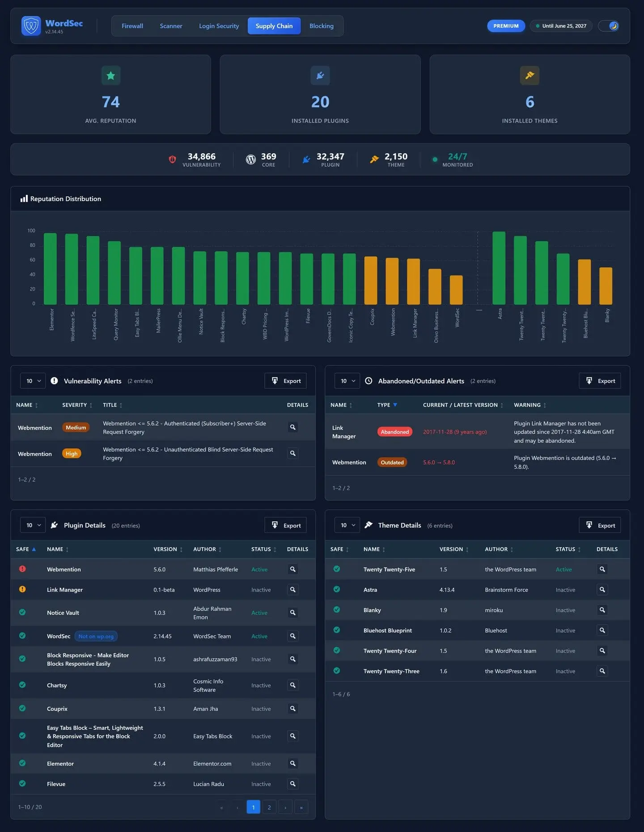Screen dimensions: 644x832
Task: Click the Abandoned type badge
Action: (x=395, y=432)
